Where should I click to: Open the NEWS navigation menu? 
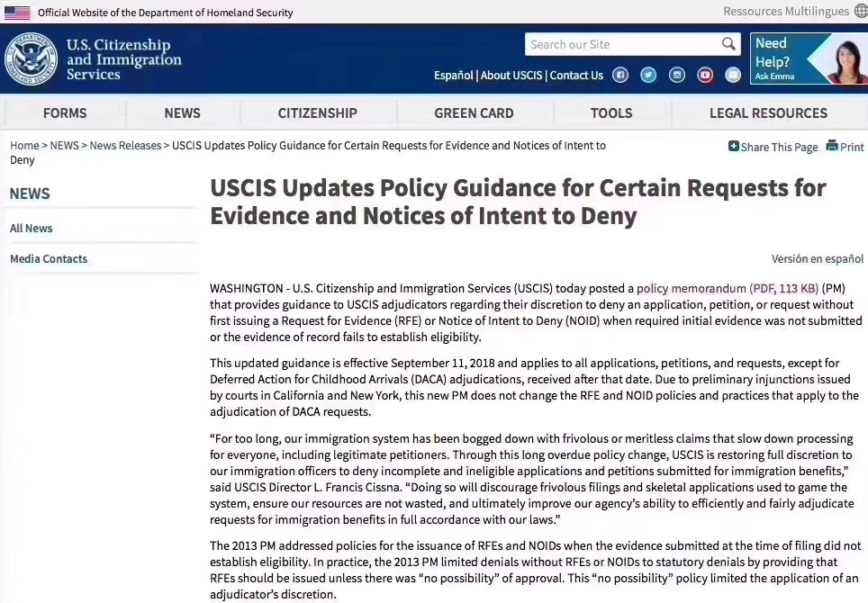(183, 112)
